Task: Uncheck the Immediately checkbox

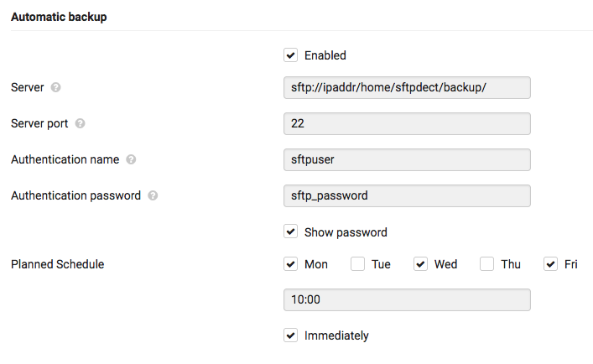Action: coord(290,335)
